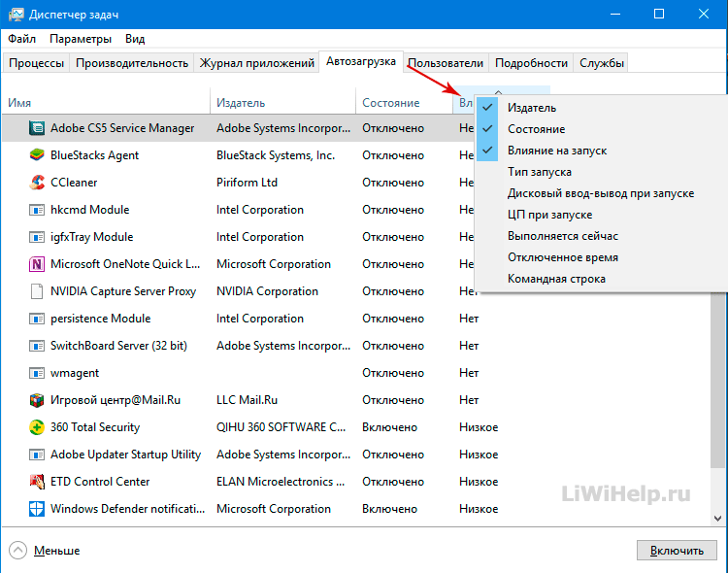Open the Файл menu
This screenshot has height=573, width=728.
click(x=21, y=39)
